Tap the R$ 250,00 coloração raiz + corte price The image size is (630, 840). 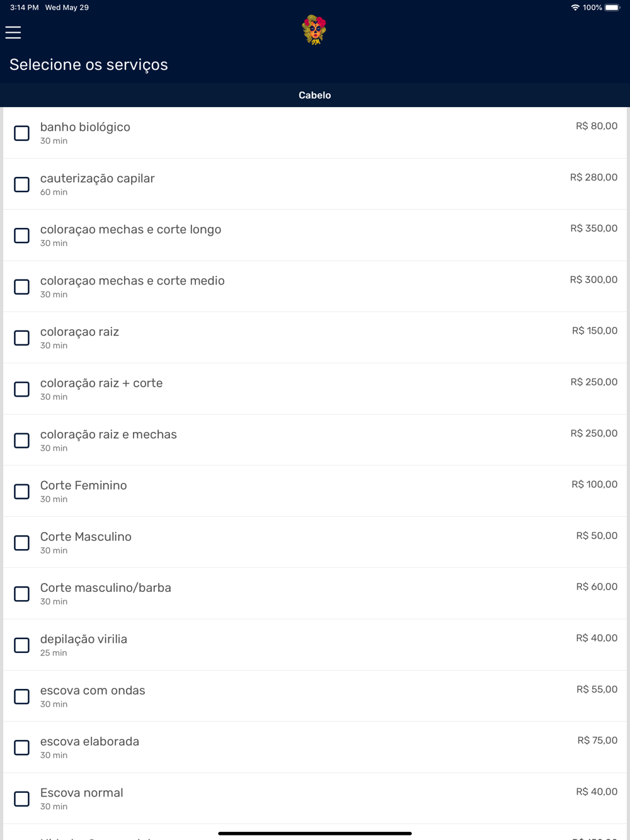point(594,382)
